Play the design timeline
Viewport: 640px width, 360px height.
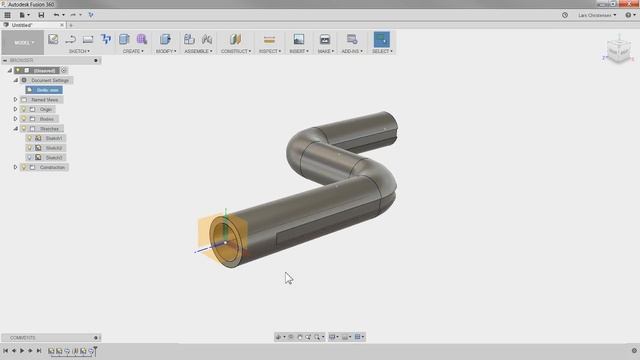tap(22, 351)
